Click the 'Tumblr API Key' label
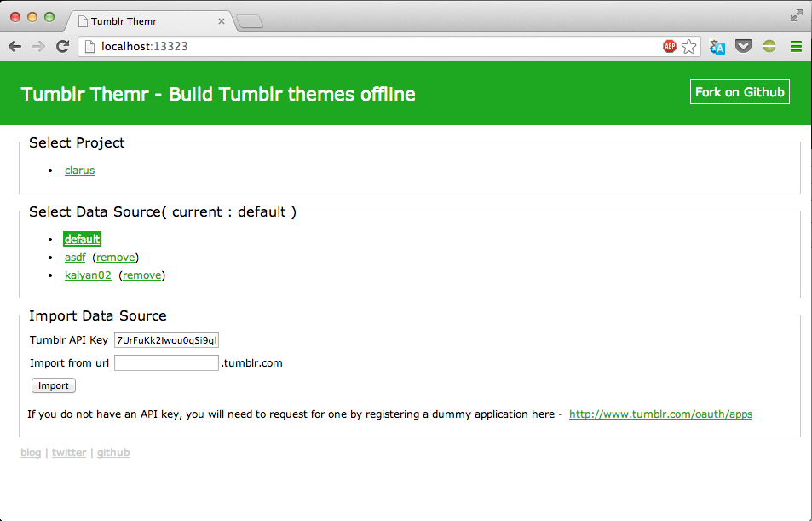 tap(69, 340)
